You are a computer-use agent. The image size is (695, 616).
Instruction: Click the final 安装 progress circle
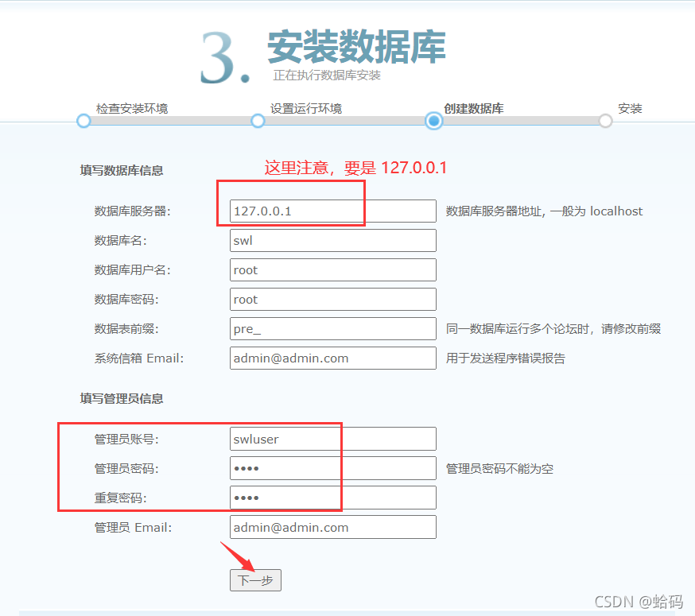[605, 121]
